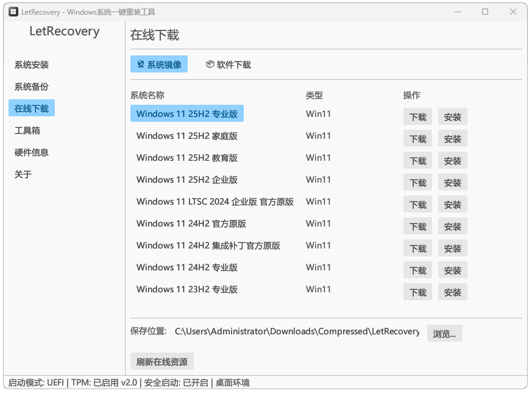
Task: Open 系统备份 in the sidebar
Action: coord(32,86)
